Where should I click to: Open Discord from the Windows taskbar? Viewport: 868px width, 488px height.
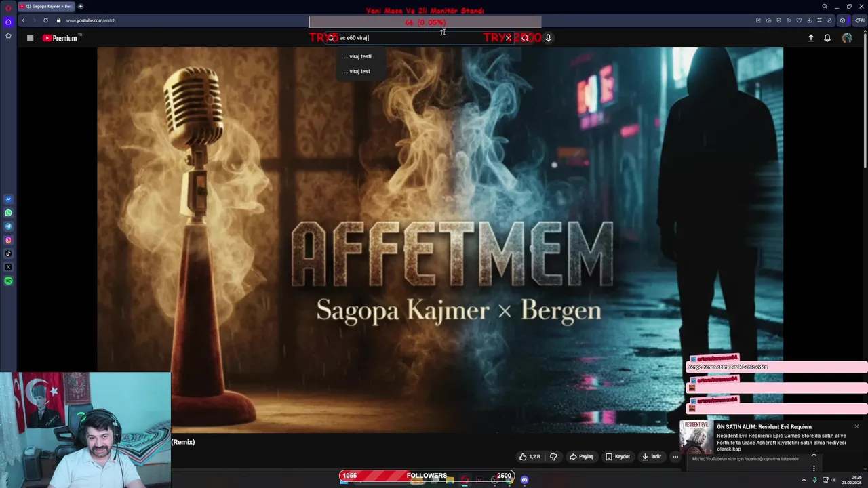pyautogui.click(x=524, y=480)
